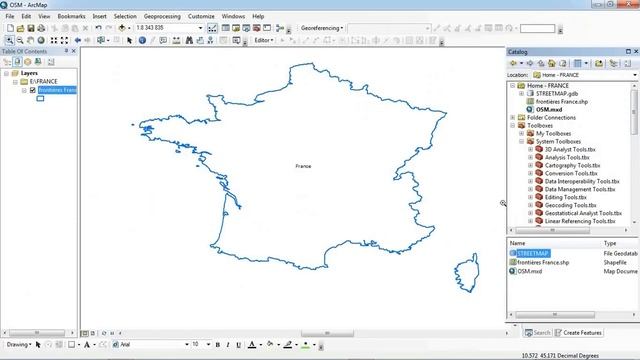This screenshot has height=360, width=640.
Task: Toggle Bold text formatting
Action: pos(218,345)
